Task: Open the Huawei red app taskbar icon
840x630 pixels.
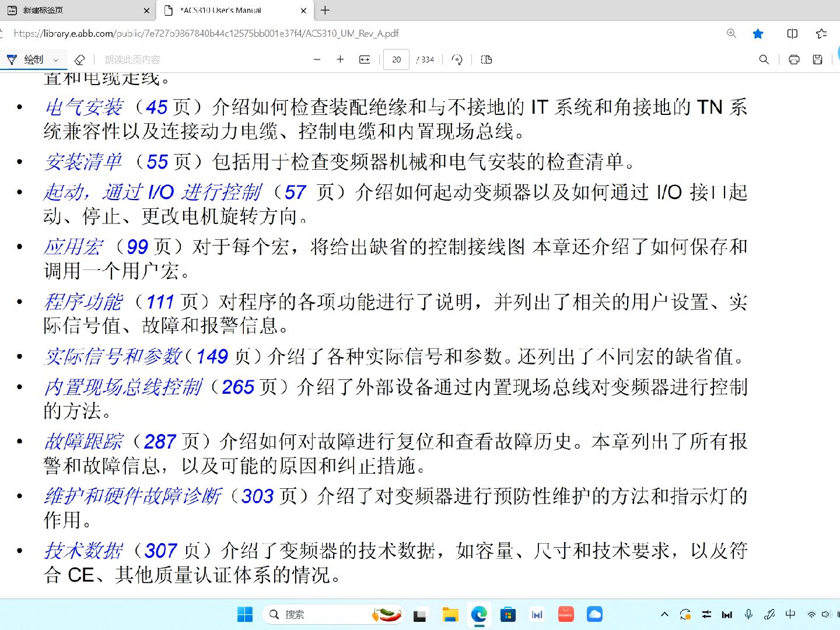Action: tap(566, 614)
